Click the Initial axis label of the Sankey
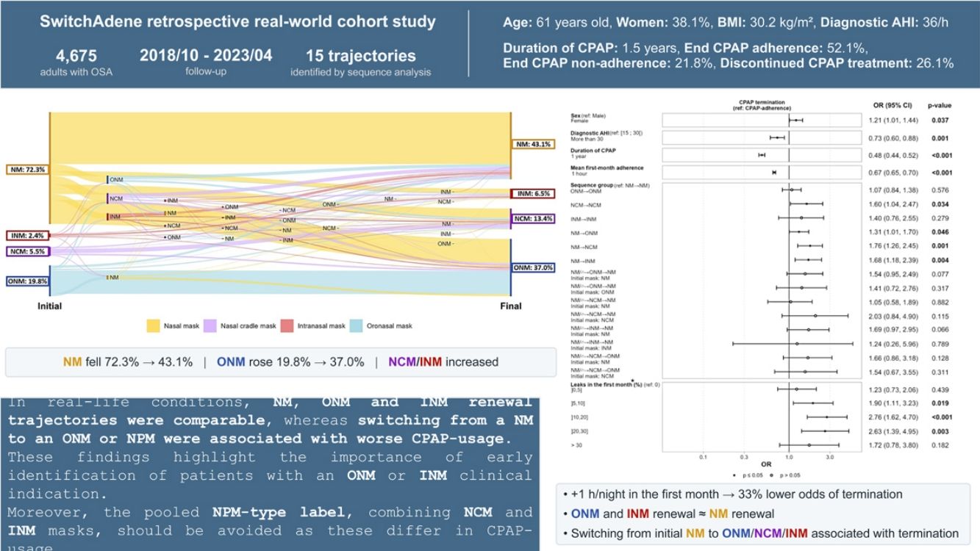 50,306
